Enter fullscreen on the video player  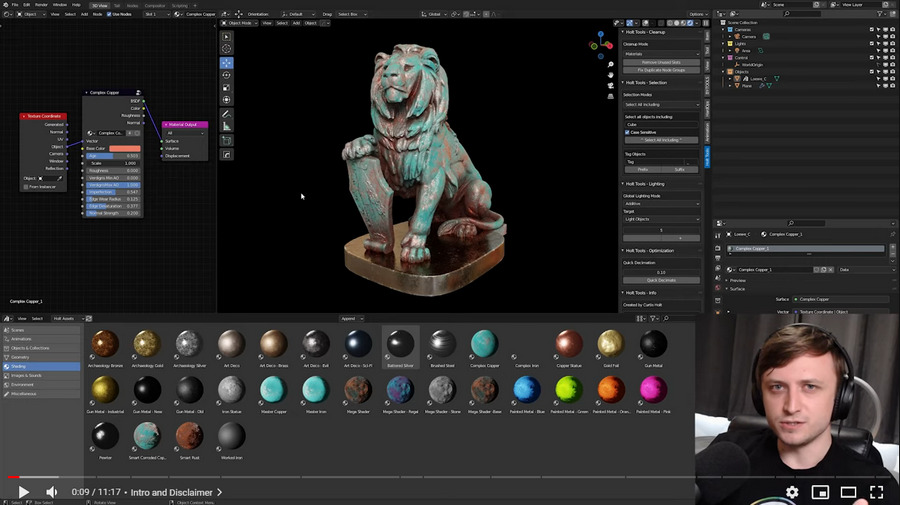(876, 492)
